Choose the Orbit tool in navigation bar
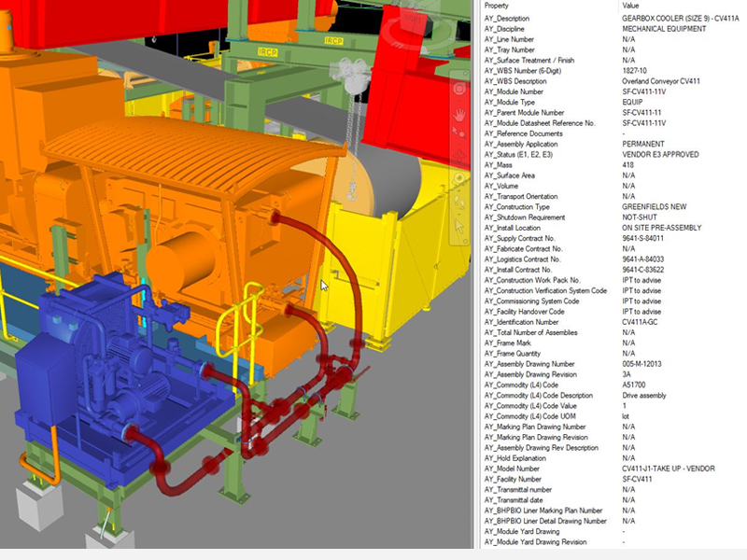The width and height of the screenshot is (747, 560). click(x=458, y=156)
